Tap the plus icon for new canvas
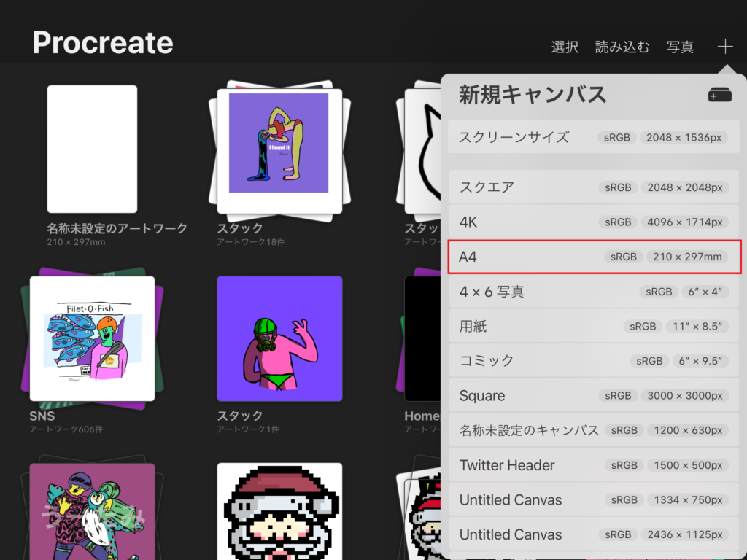Viewport: 747px width, 560px height. (724, 47)
